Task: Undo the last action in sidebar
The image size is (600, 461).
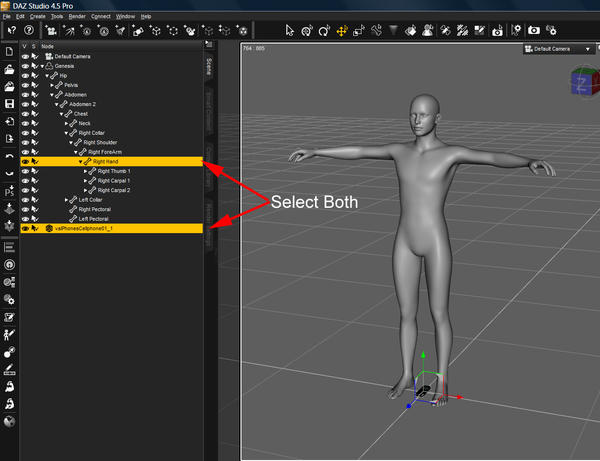Action: (x=9, y=156)
